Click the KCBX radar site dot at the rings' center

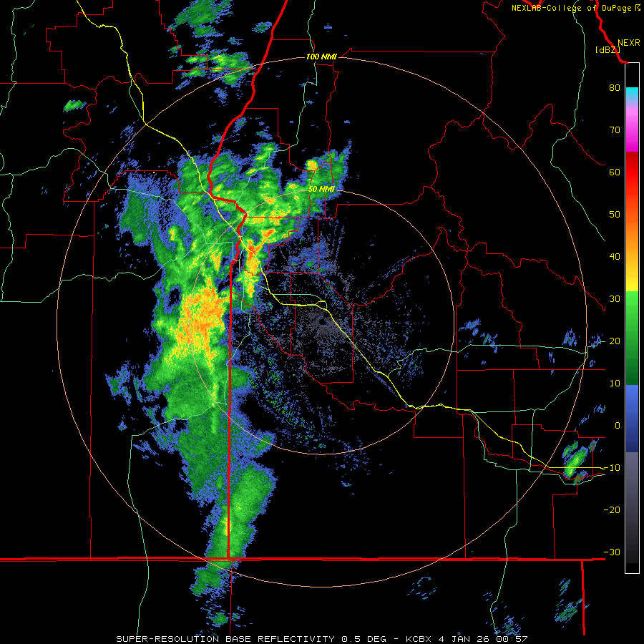pyautogui.click(x=323, y=321)
